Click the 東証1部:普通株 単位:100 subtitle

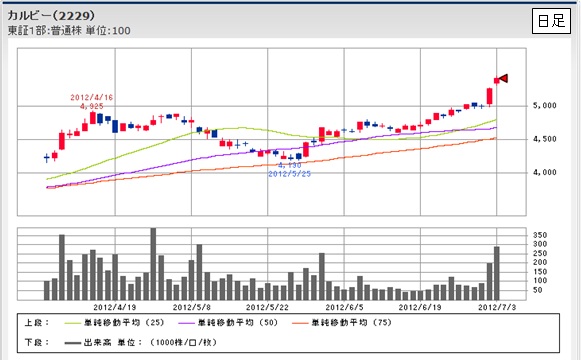coord(69,30)
